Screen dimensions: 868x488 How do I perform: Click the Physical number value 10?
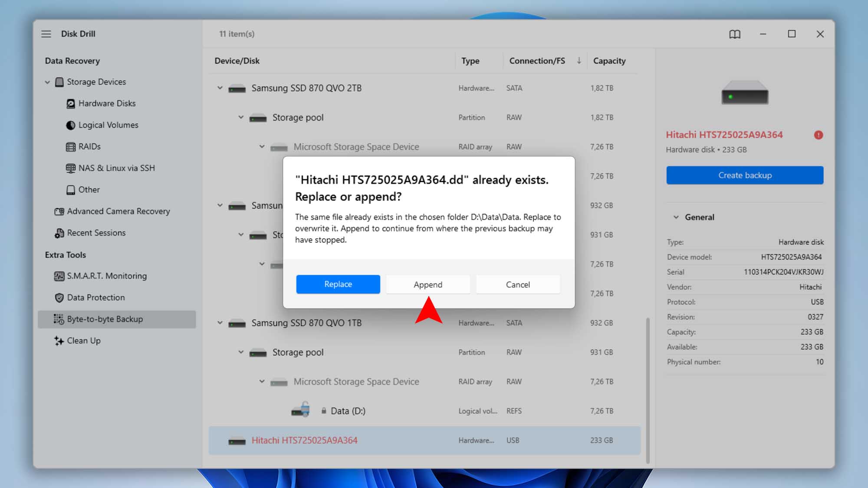[819, 362]
